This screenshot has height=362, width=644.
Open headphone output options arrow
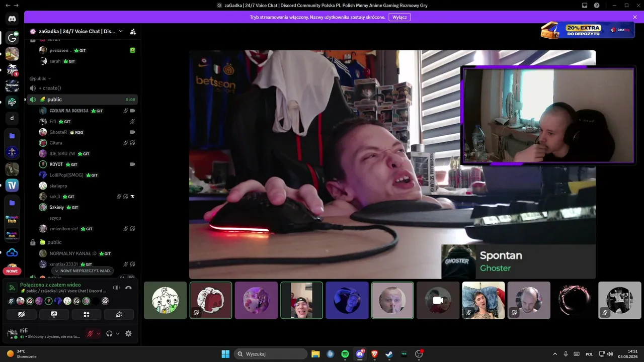point(118,333)
